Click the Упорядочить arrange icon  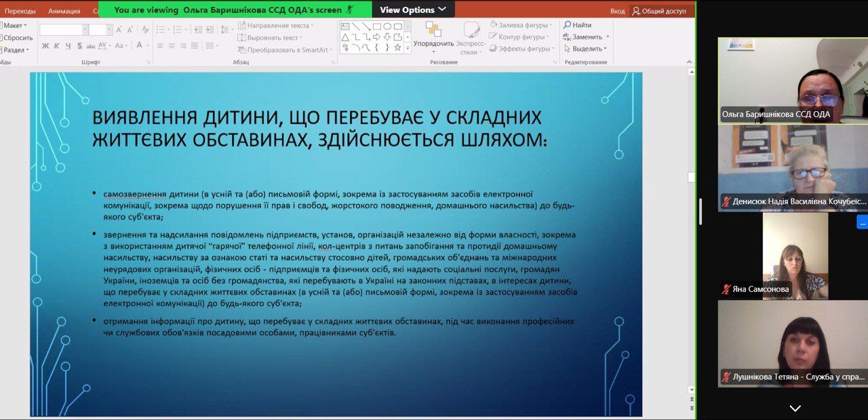coord(433,30)
